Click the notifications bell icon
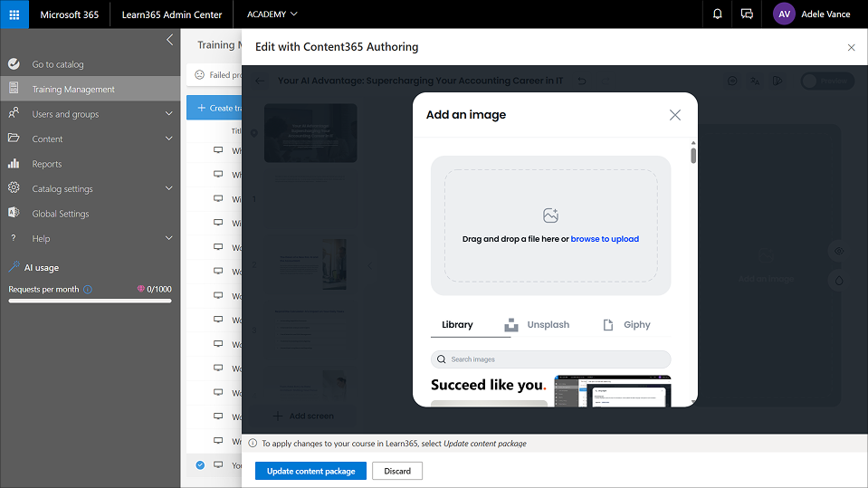Image resolution: width=868 pixels, height=488 pixels. [x=718, y=14]
